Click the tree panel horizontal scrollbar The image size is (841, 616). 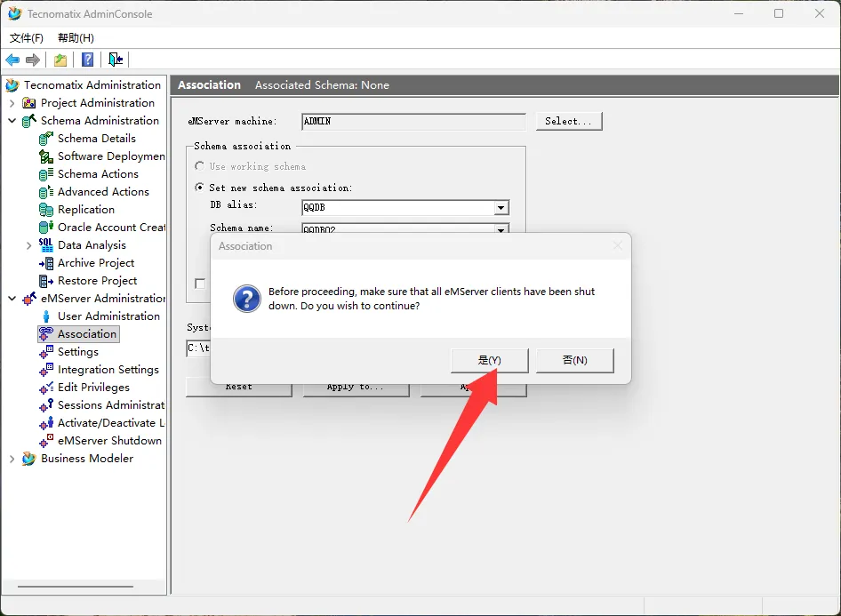pos(75,587)
